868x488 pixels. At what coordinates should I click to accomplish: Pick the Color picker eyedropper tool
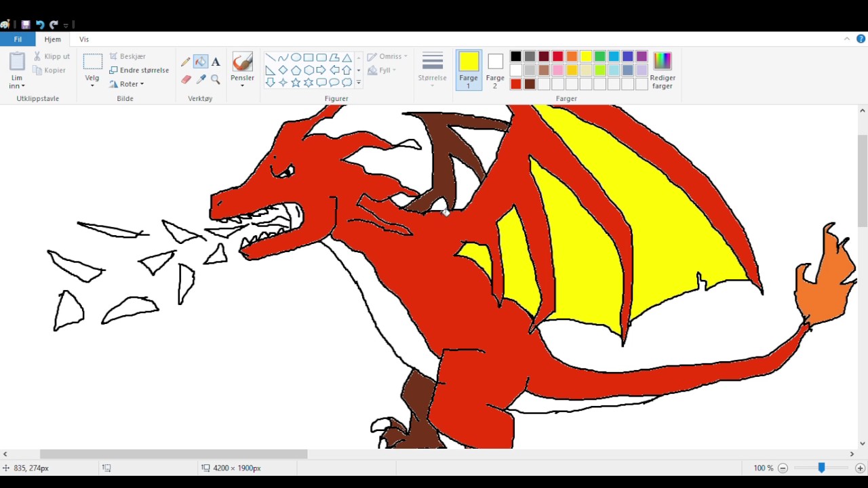coord(201,79)
